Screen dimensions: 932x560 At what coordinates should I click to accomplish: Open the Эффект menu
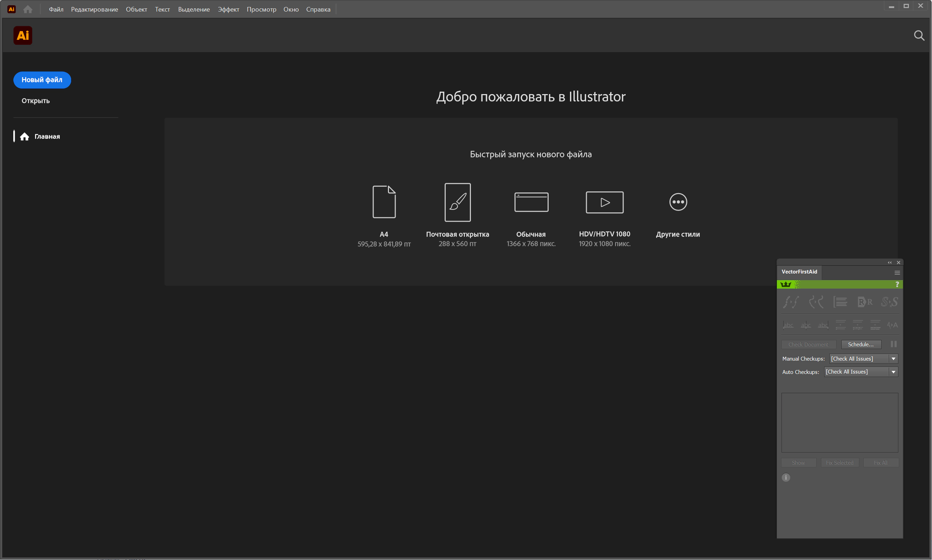pyautogui.click(x=228, y=9)
